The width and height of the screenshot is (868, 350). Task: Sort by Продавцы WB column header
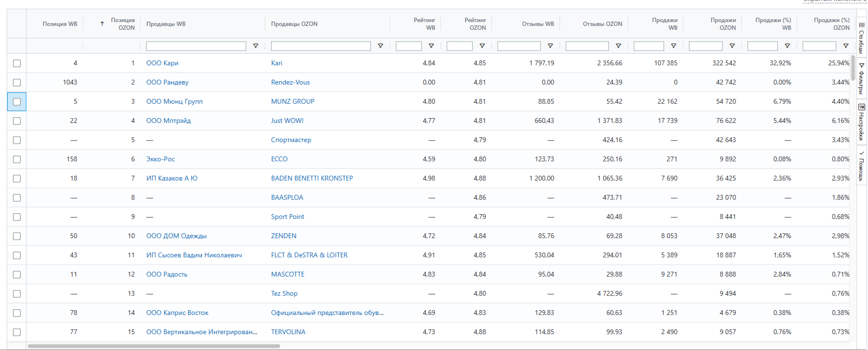[x=166, y=24]
